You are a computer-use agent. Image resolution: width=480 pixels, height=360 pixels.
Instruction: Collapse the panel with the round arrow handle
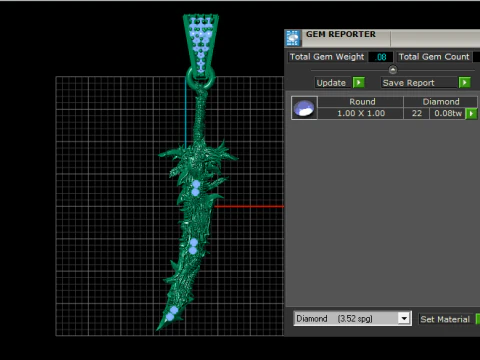click(x=393, y=70)
